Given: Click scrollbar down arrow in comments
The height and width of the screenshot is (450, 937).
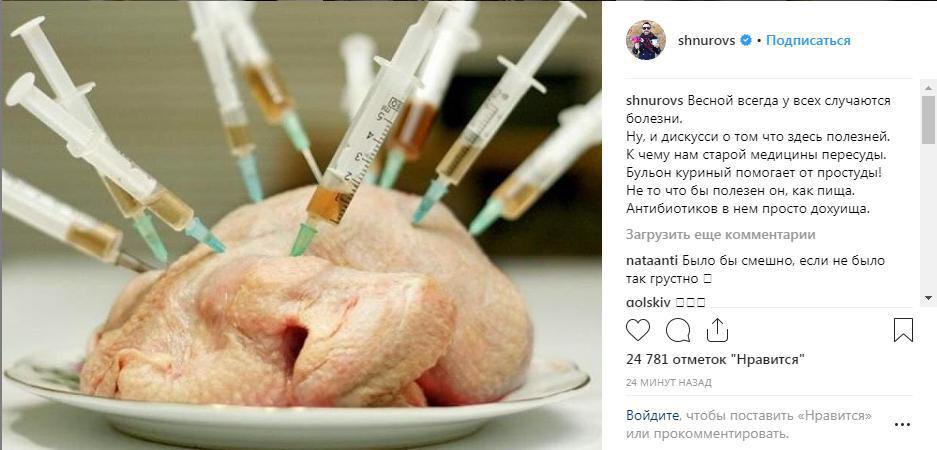Looking at the screenshot, I should (928, 298).
